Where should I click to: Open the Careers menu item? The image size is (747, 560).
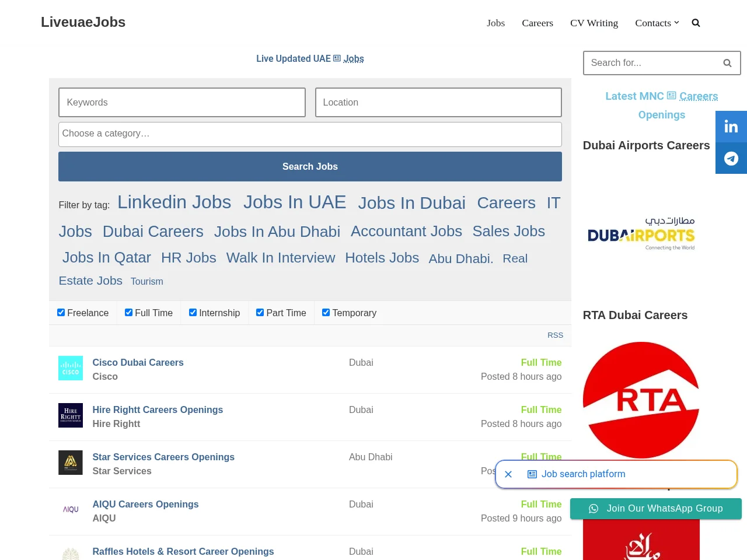click(x=537, y=23)
